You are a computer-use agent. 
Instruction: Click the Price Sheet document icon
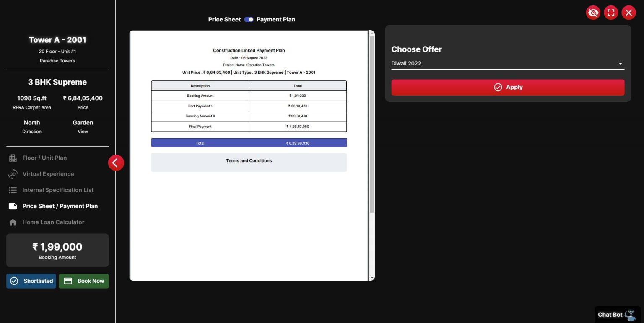pyautogui.click(x=13, y=206)
